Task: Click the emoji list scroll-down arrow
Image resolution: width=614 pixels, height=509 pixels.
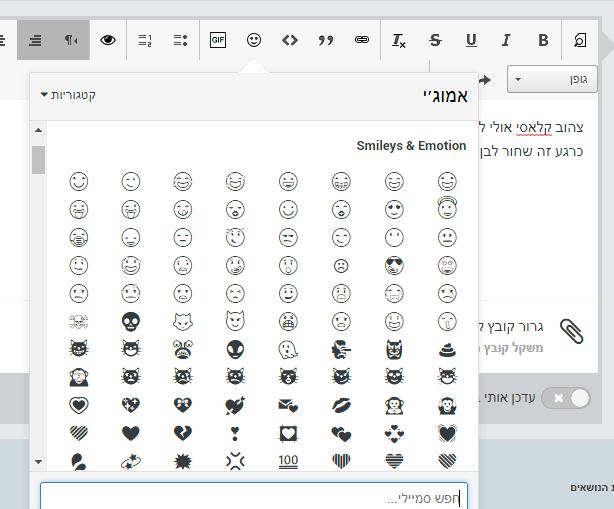Action: point(38,462)
